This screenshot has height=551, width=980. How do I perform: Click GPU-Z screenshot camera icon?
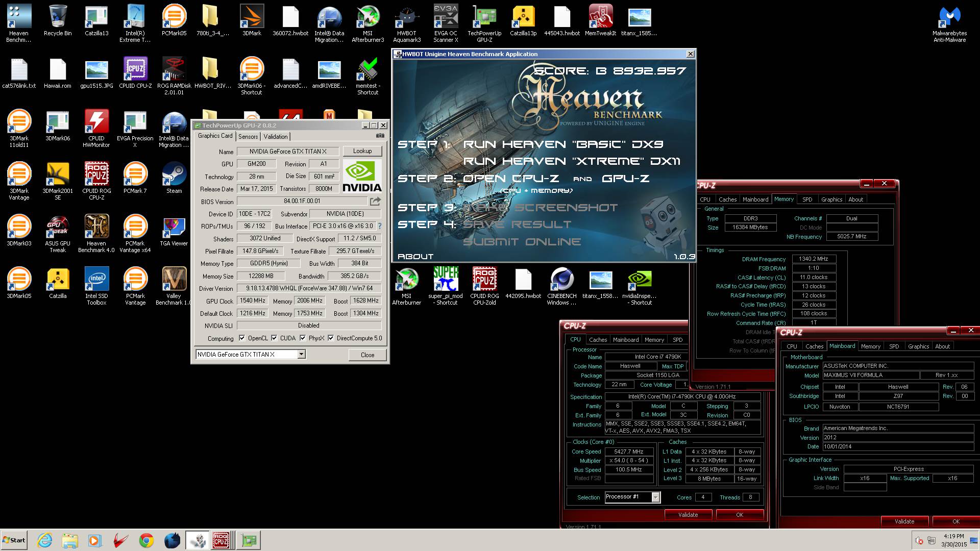pos(380,136)
